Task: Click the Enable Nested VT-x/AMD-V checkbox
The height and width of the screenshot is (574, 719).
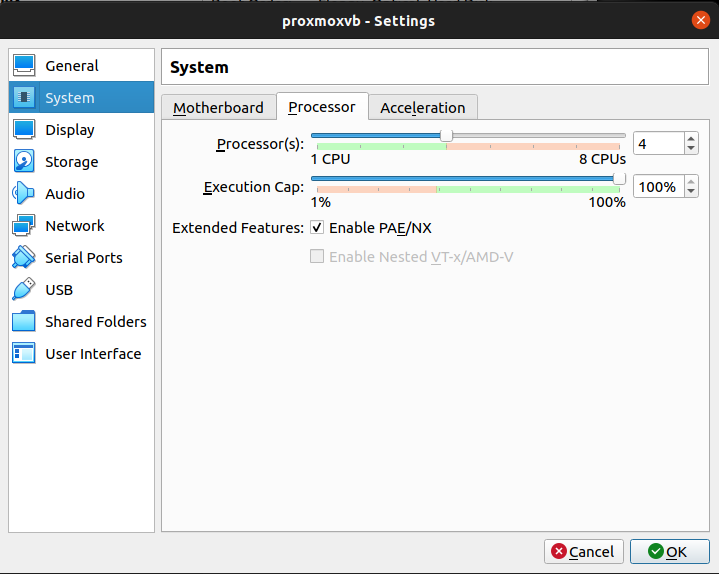Action: [317, 257]
